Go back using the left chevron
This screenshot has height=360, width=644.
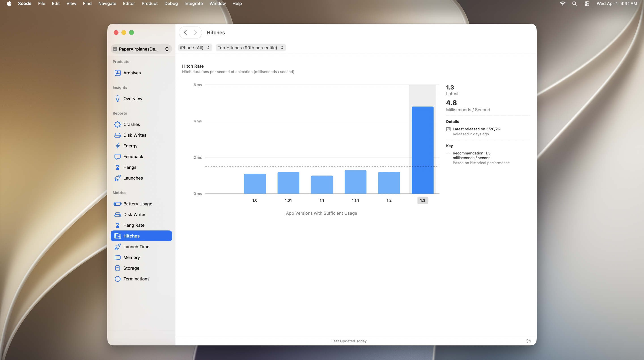[x=185, y=32]
